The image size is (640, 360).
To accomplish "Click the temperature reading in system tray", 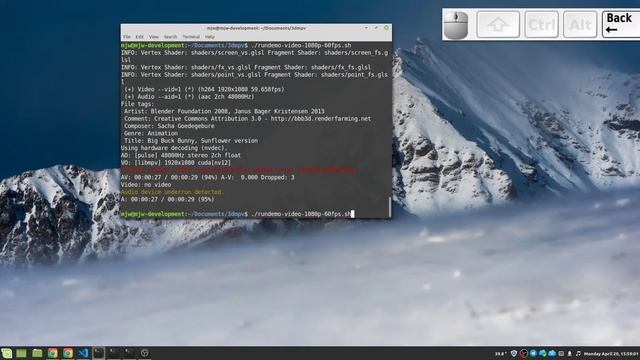I will (x=501, y=354).
